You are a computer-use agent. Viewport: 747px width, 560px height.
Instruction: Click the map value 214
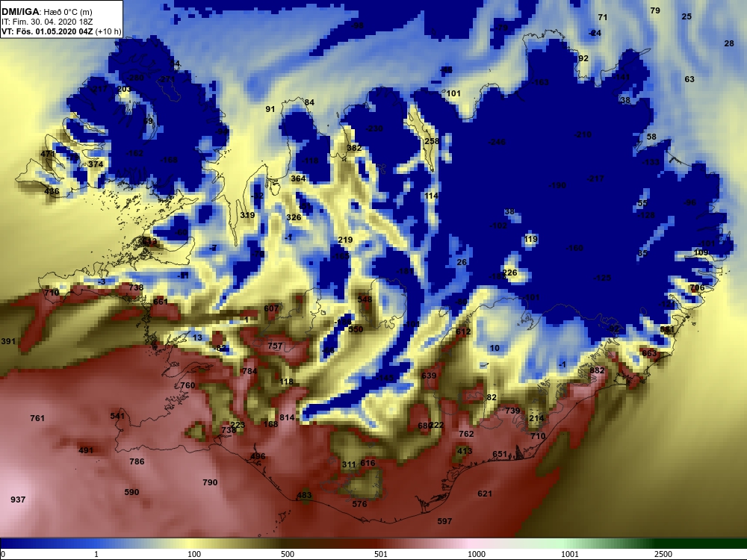(536, 418)
